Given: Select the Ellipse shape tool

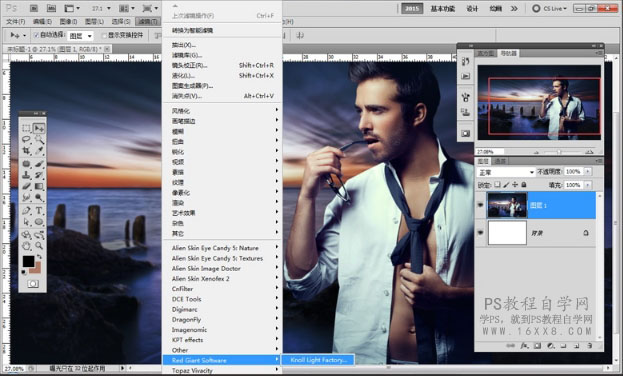Looking at the screenshot, I should point(39,222).
